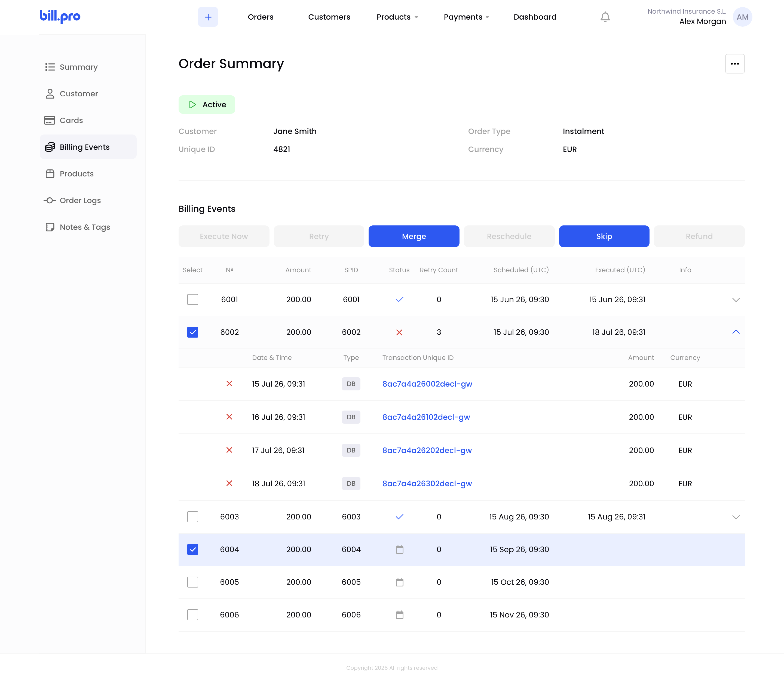This screenshot has height=679, width=784.
Task: Click the Notes & Tags note icon
Action: pyautogui.click(x=50, y=227)
